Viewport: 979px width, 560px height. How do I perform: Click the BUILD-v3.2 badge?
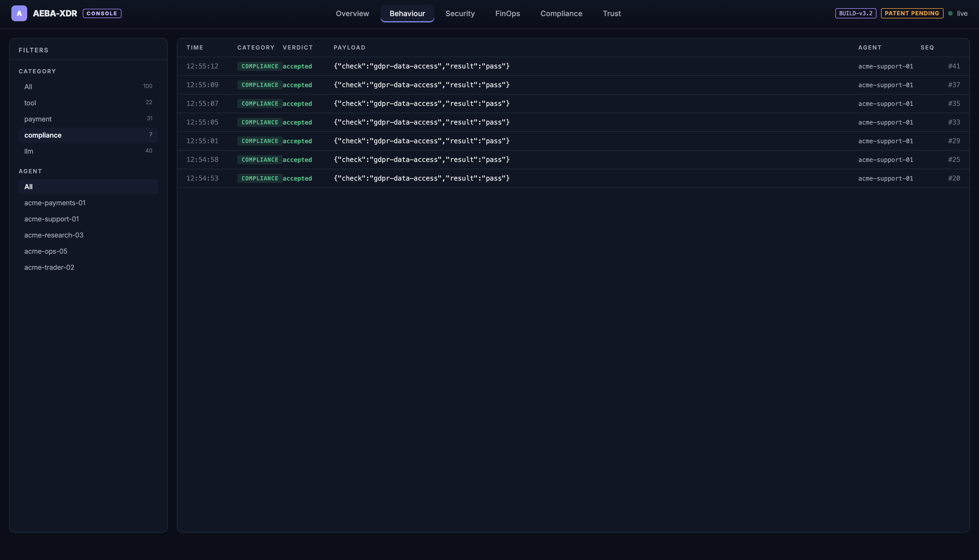(x=855, y=14)
